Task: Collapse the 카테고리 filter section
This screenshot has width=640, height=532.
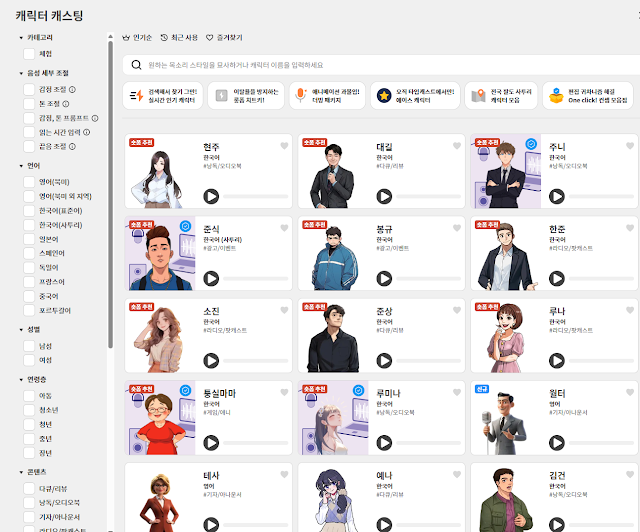Action: click(x=21, y=38)
